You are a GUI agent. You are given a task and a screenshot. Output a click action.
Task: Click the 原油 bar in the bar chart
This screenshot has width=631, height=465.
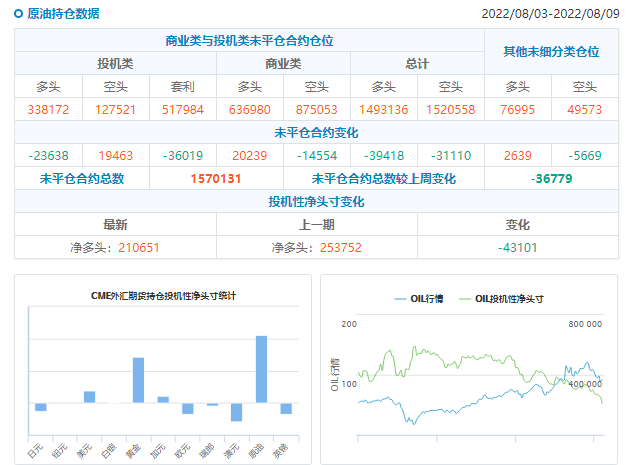[261, 369]
